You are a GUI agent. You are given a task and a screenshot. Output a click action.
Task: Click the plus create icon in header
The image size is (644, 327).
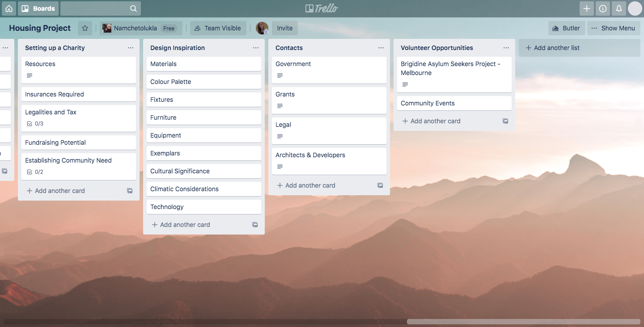coord(587,8)
